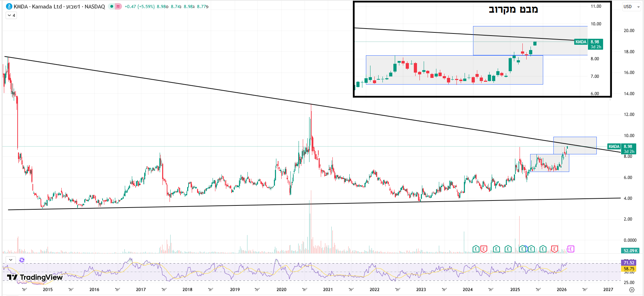Viewport: 644px width, 296px height.
Task: Click the 2015 label on time axis
Action: (x=48, y=290)
